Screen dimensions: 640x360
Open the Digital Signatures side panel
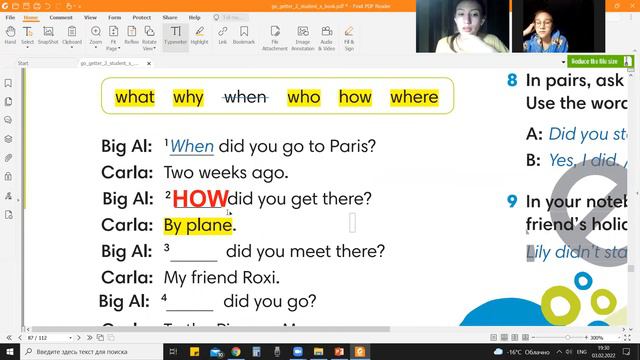(x=8, y=196)
